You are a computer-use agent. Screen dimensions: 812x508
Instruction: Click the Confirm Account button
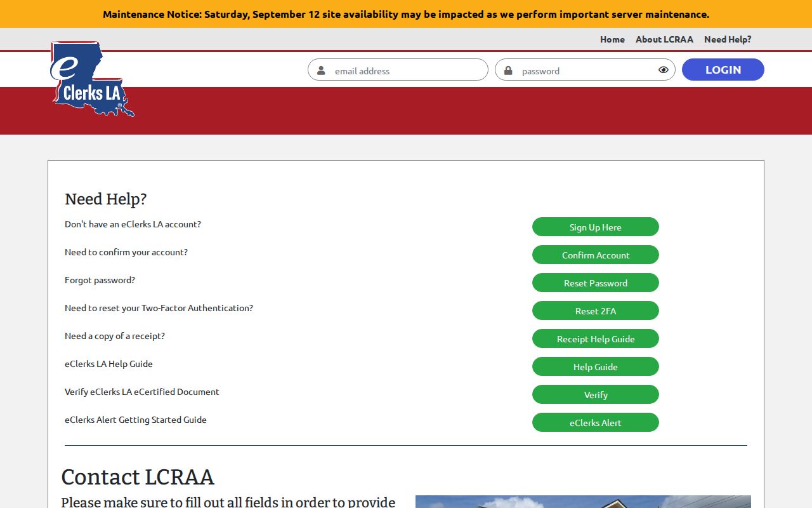[596, 255]
